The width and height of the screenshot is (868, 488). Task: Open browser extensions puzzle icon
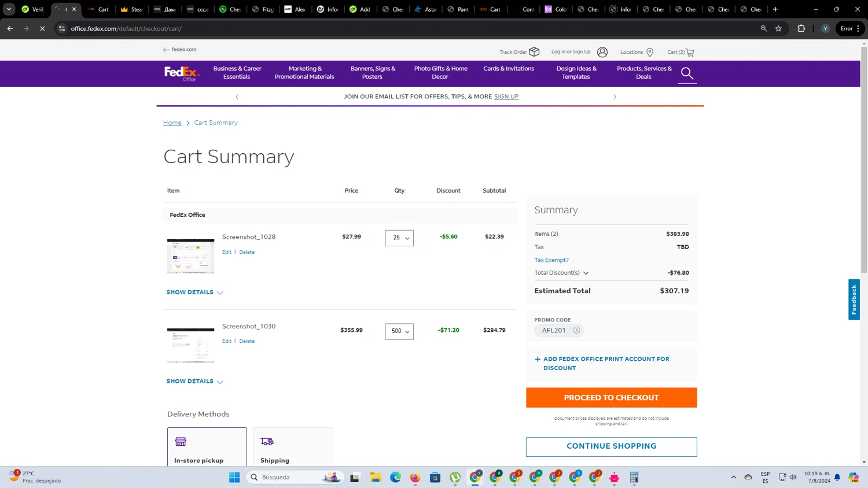[801, 28]
